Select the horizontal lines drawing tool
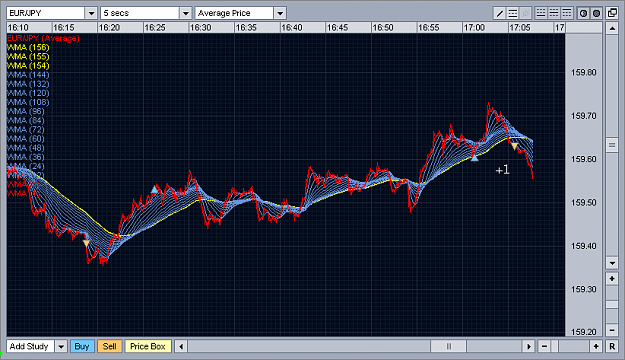This screenshot has height=360, width=625. [513, 13]
